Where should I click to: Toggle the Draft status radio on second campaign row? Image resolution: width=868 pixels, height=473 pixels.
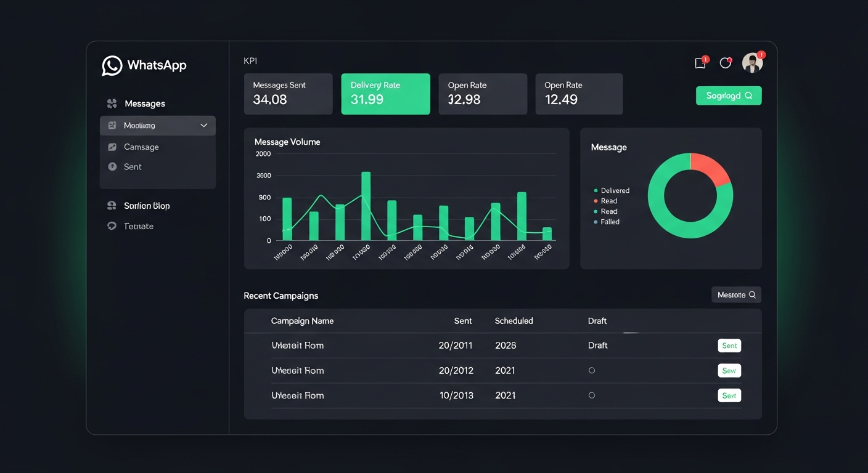coord(592,370)
